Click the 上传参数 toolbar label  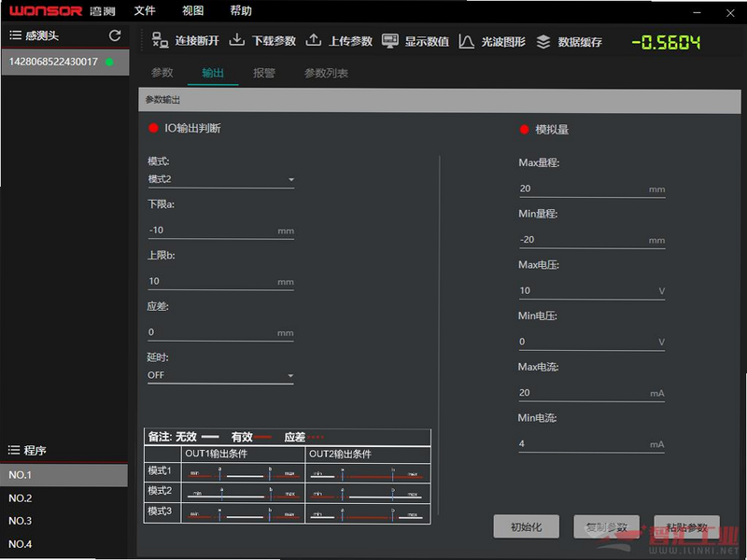(x=351, y=41)
